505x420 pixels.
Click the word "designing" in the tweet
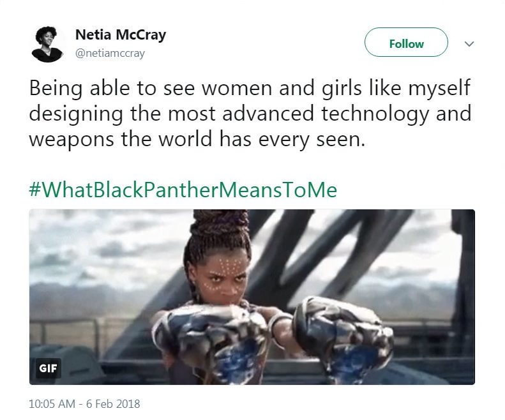click(76, 114)
